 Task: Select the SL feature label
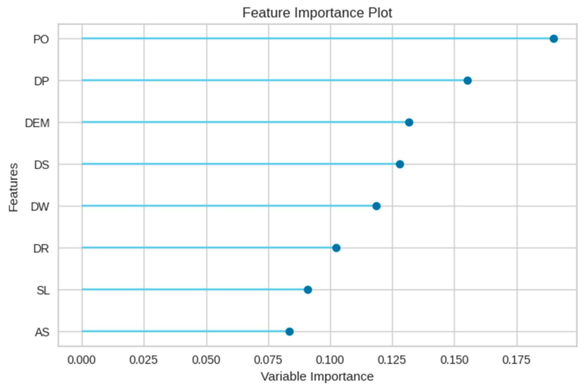43,290
